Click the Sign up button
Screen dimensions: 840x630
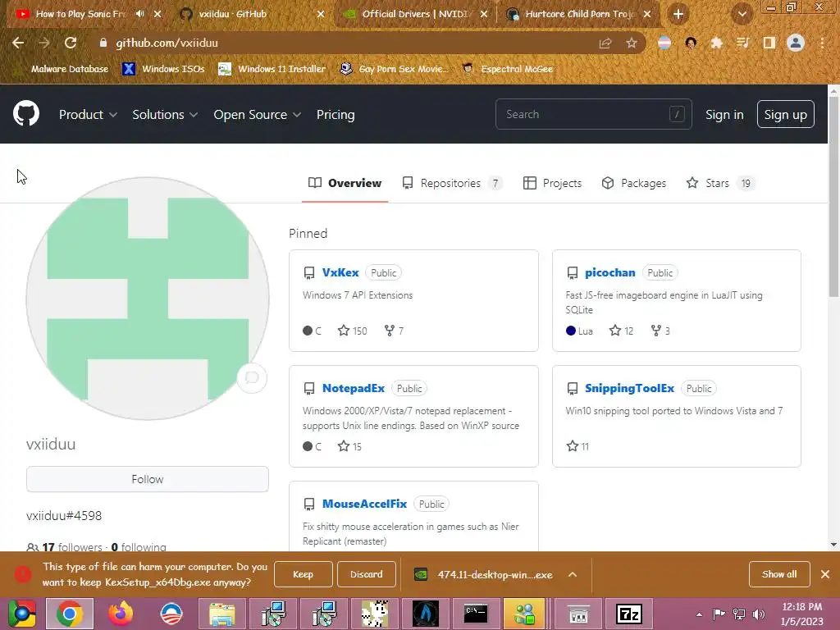pos(785,114)
